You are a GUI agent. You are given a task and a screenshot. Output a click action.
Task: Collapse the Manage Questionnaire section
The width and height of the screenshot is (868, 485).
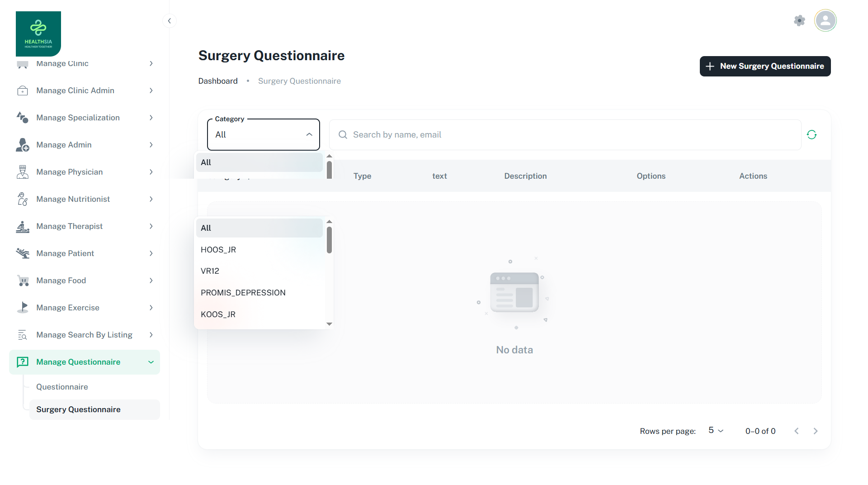pos(151,362)
